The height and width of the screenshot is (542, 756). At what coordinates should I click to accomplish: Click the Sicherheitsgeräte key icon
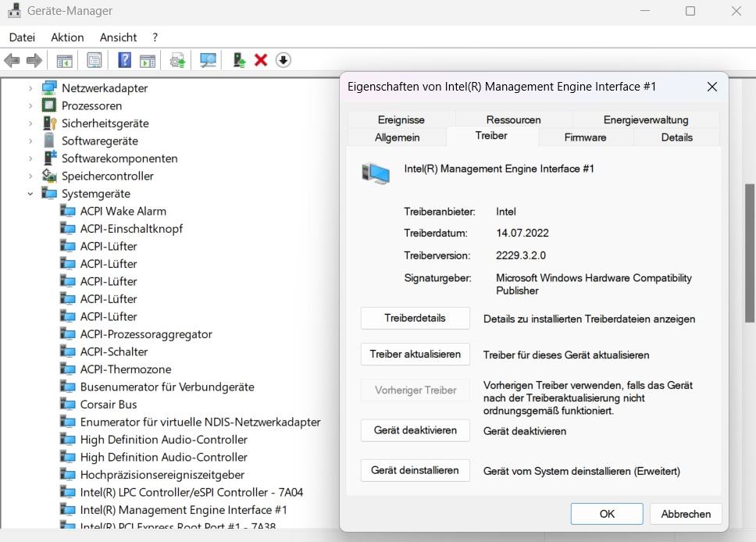pos(50,123)
